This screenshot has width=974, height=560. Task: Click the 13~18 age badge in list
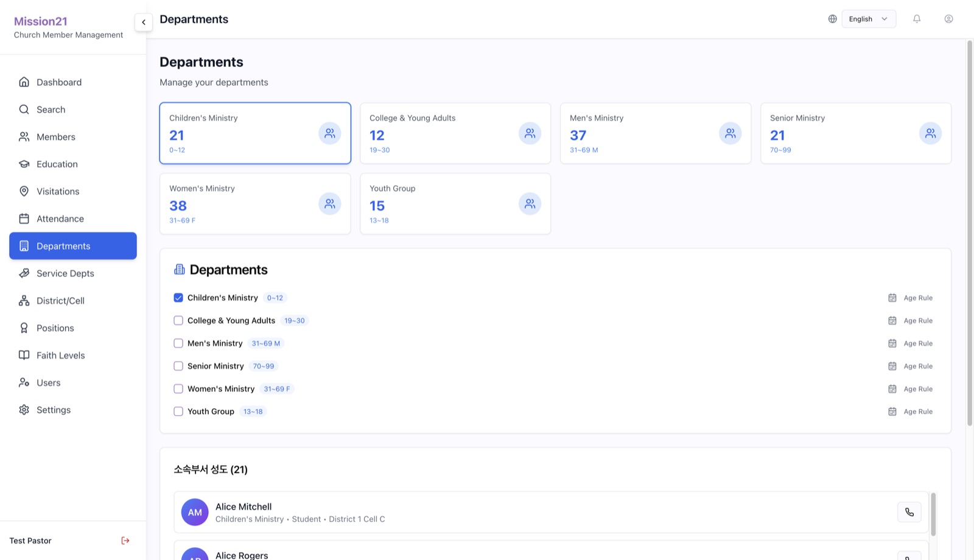coord(253,411)
